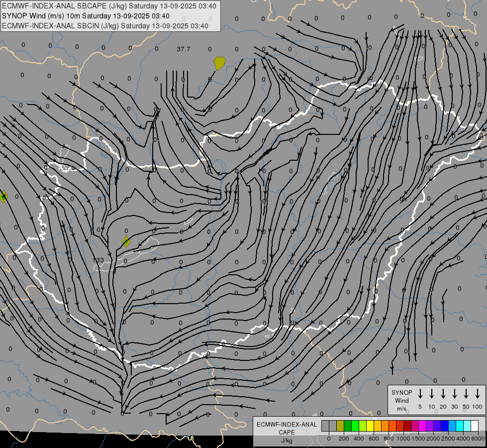Screen dimensions: 487x448
Task: Click the 'CAPE' label in color legend
Action: click(287, 433)
